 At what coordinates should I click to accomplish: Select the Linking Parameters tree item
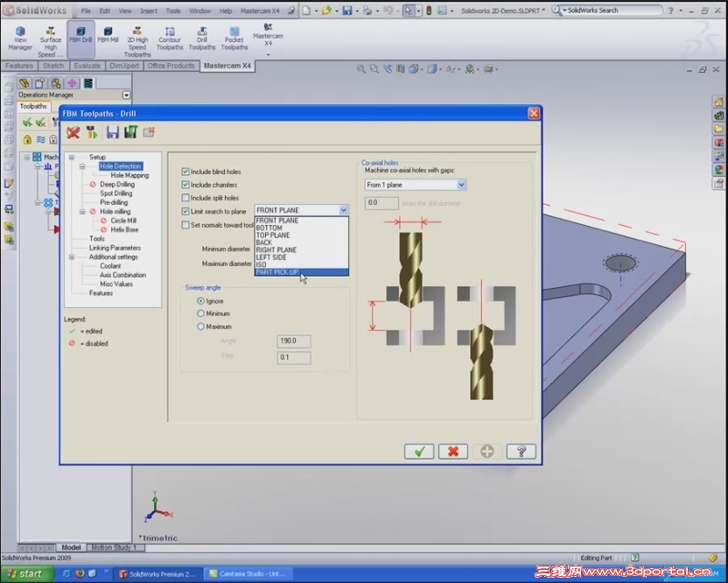[115, 248]
